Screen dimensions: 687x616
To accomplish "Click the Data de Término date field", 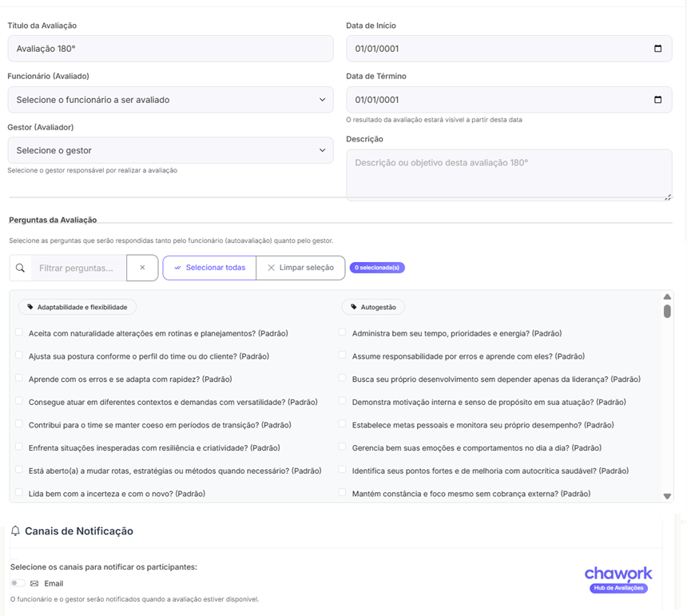I will coord(509,100).
